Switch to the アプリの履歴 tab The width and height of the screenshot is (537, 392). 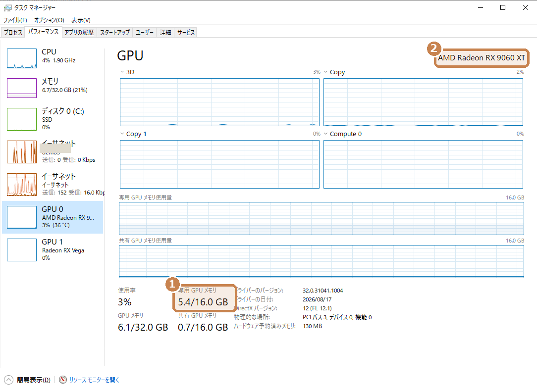79,33
